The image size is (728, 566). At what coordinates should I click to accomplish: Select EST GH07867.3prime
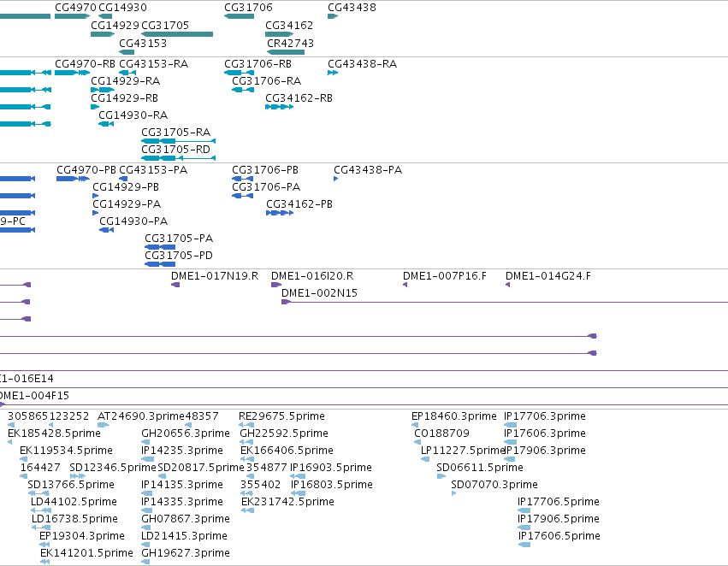145,528
